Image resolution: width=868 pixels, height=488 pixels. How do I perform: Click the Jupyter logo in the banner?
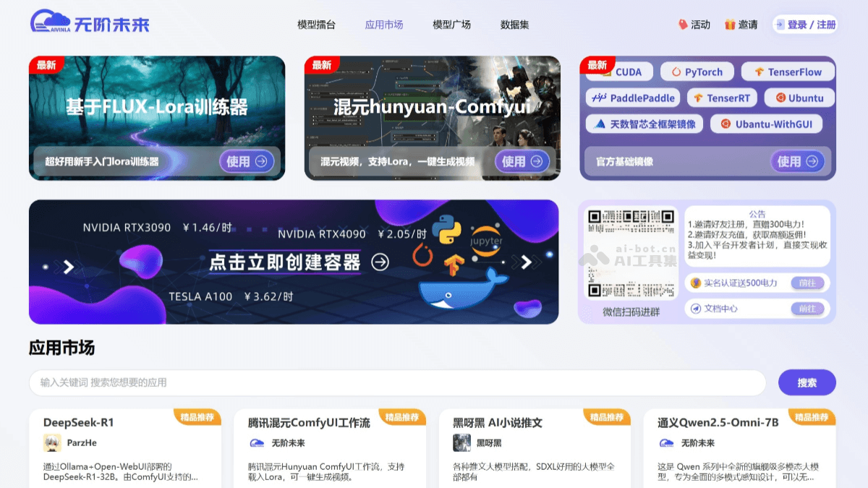click(x=489, y=241)
